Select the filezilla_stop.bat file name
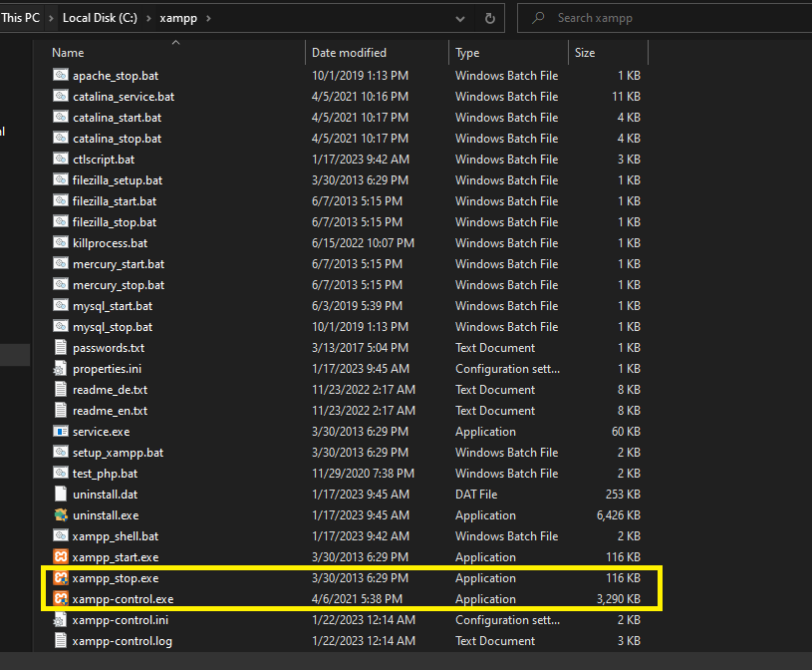812x670 pixels. 115,222
